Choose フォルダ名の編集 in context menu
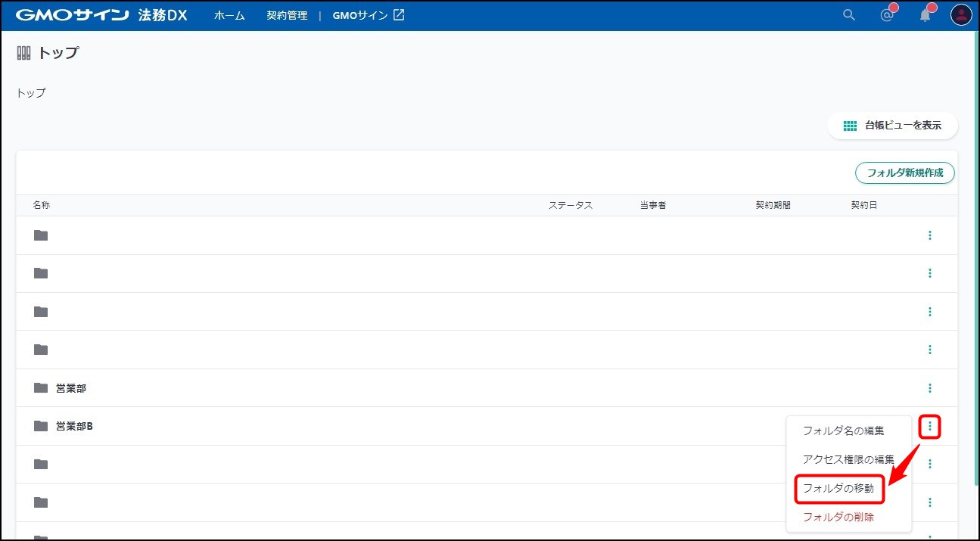The image size is (980, 541). tap(843, 431)
